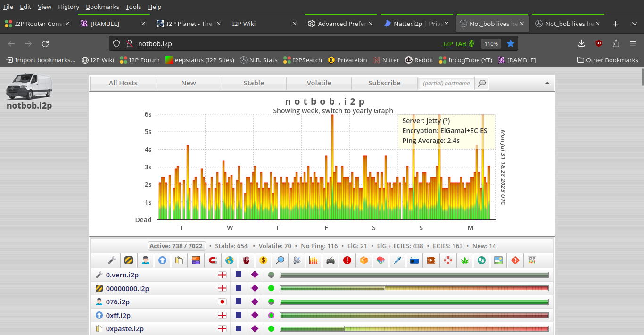644x335 pixels.
Task: Toggle the bookmark star in address bar
Action: point(510,44)
